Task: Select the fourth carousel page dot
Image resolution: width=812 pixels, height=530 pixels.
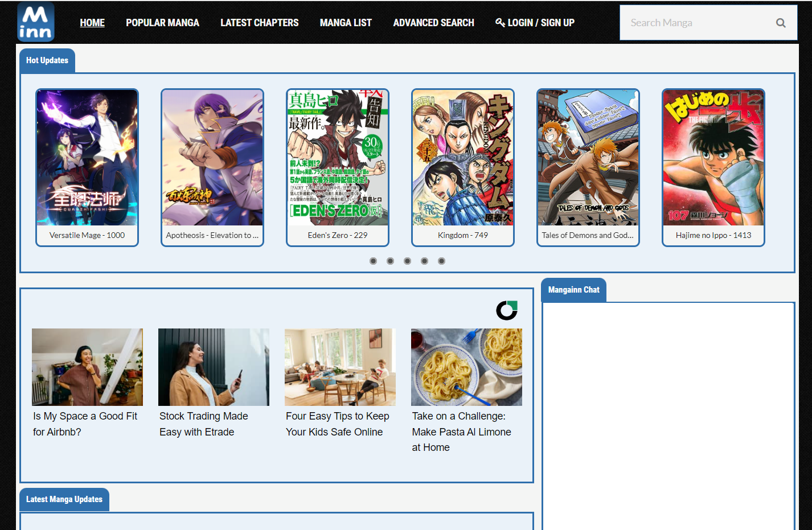Action: [x=424, y=261]
